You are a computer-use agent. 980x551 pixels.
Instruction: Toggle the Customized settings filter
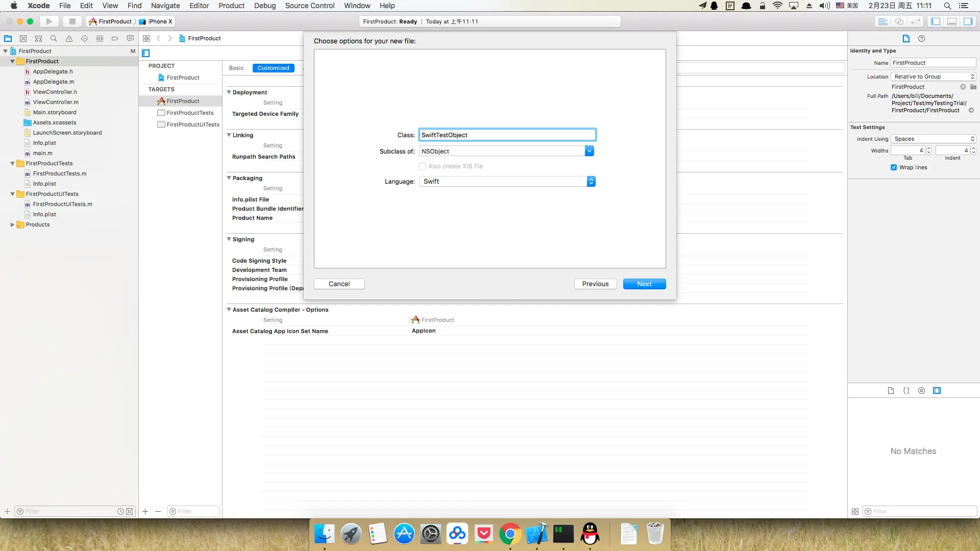[273, 68]
